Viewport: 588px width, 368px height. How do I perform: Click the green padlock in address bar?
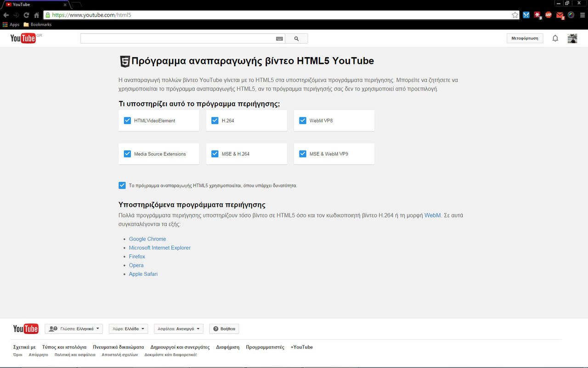pos(48,15)
